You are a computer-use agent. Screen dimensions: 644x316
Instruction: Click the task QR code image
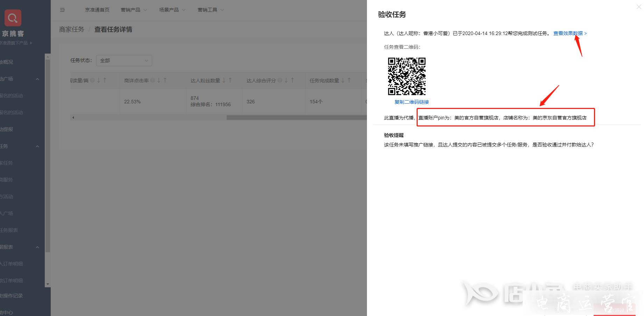point(407,76)
